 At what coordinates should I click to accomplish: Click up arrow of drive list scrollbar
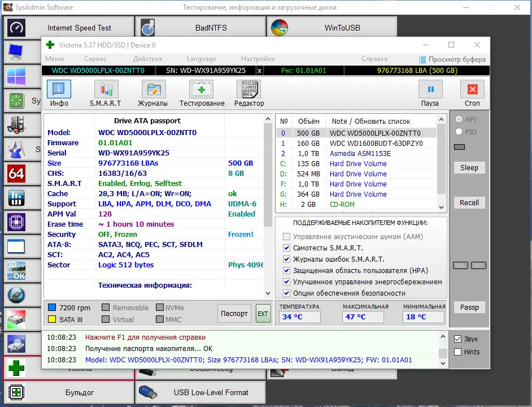click(x=441, y=119)
